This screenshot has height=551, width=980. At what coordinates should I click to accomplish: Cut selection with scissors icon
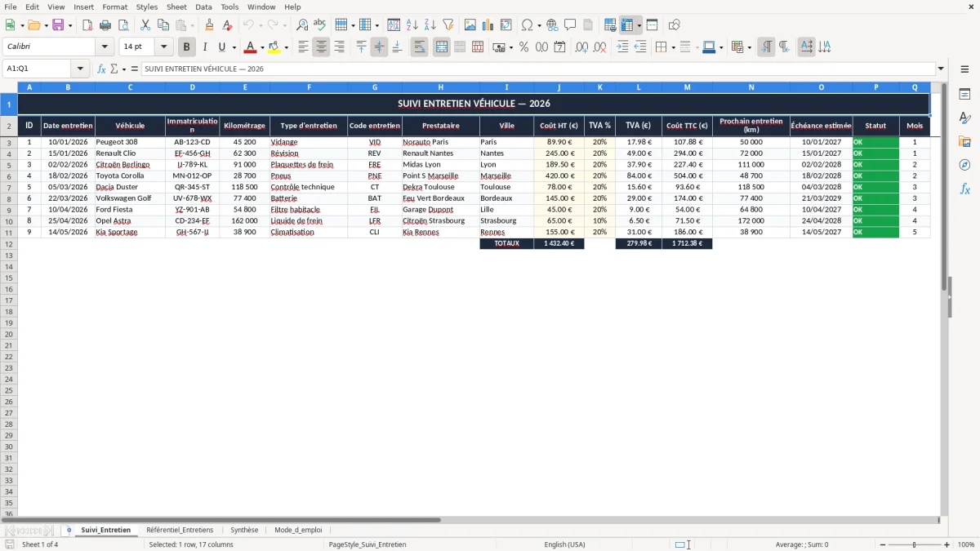point(145,25)
